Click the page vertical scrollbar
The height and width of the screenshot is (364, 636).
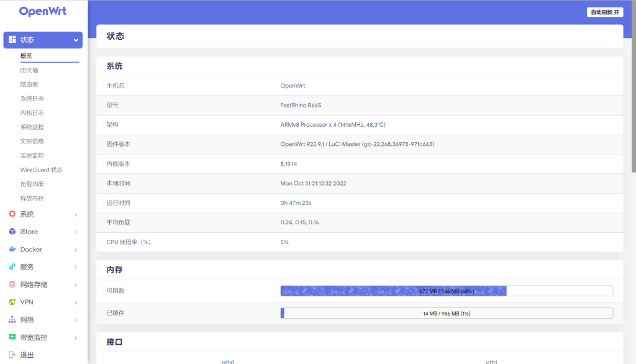click(x=634, y=86)
